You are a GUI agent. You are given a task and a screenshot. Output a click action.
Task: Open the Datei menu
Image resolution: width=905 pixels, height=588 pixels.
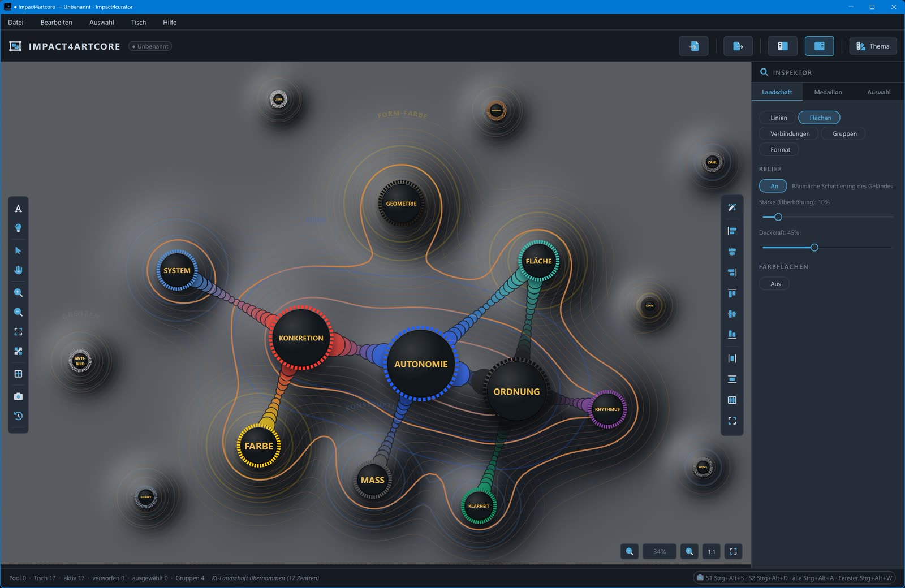(x=16, y=22)
